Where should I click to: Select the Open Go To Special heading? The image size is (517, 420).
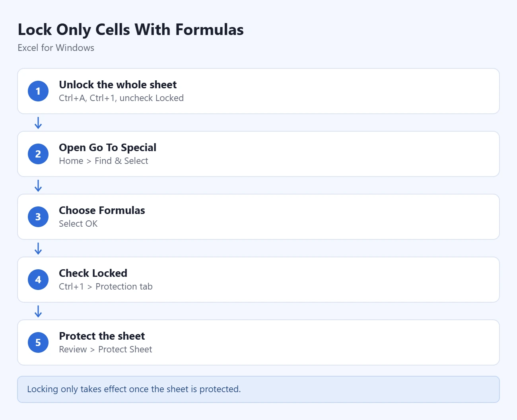click(107, 148)
